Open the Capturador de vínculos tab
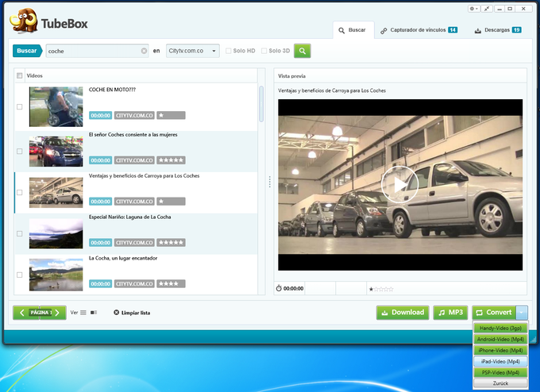Image resolution: width=540 pixels, height=392 pixels. (418, 30)
